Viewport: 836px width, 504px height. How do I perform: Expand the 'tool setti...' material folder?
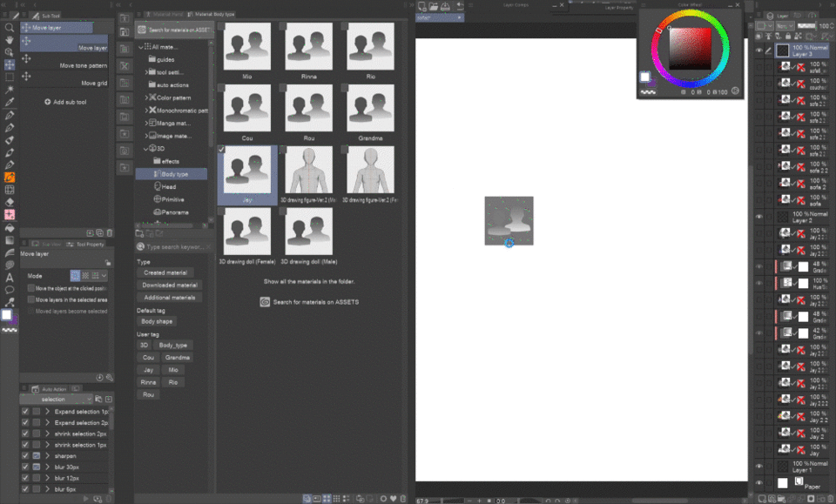[146, 72]
